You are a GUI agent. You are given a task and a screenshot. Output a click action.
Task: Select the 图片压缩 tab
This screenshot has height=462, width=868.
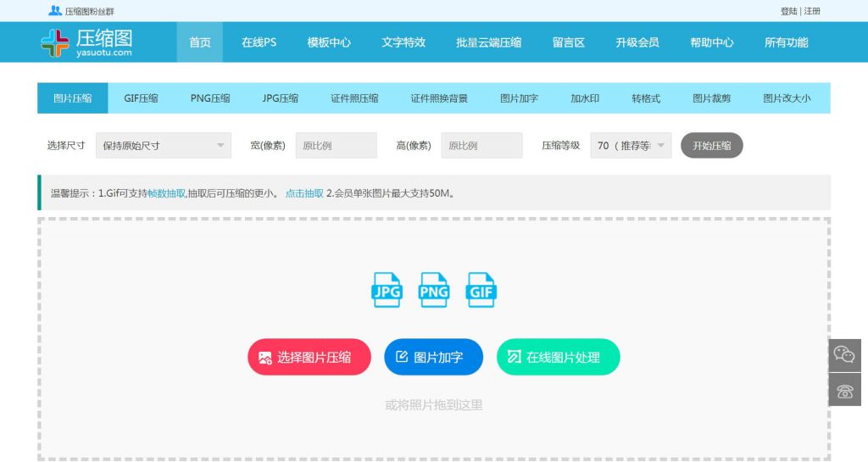pyautogui.click(x=73, y=98)
